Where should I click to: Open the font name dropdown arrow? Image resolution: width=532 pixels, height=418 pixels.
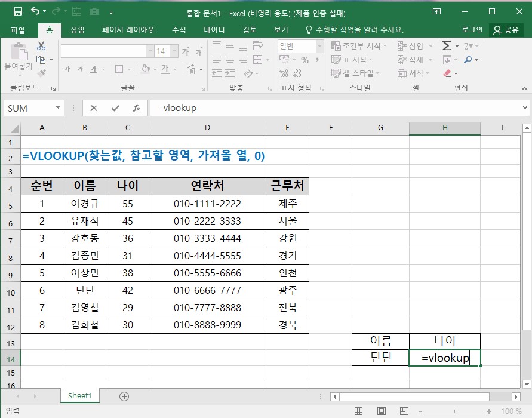coord(150,51)
